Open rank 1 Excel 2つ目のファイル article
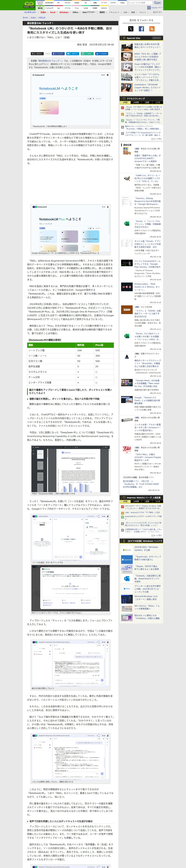 pos(143,108)
